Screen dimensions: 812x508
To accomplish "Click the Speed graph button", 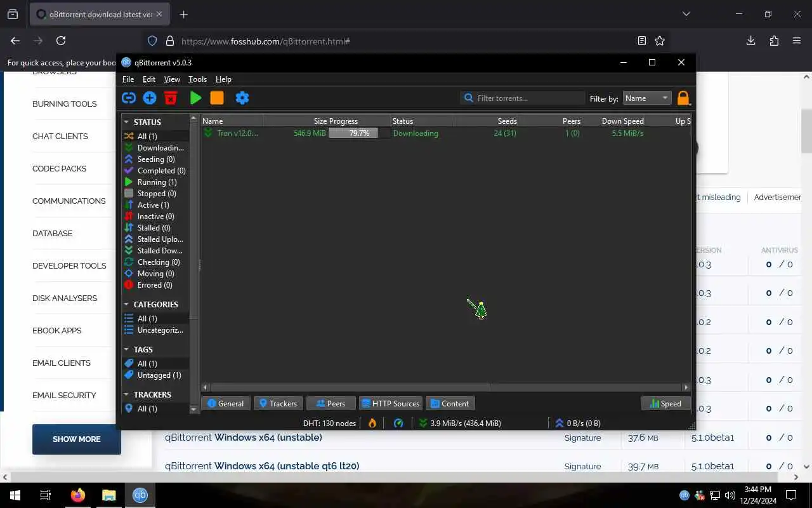I will tap(666, 403).
